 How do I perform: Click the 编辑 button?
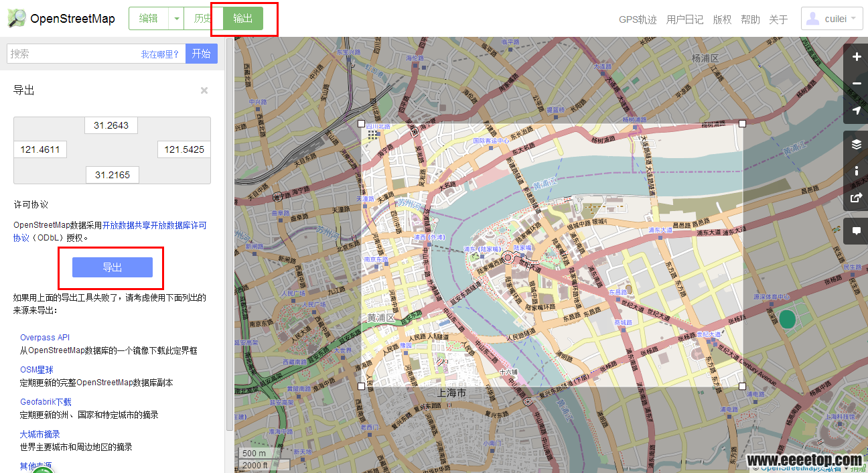pos(149,19)
